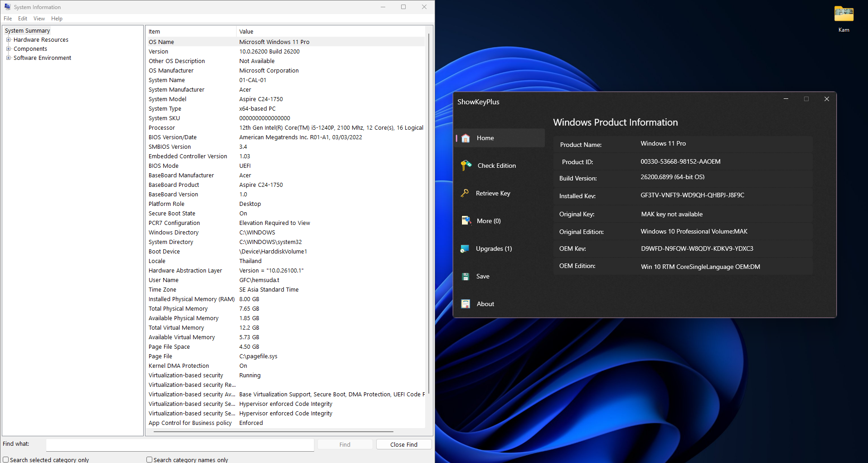Click the Home house icon in ShowKeyPlus

coord(466,138)
